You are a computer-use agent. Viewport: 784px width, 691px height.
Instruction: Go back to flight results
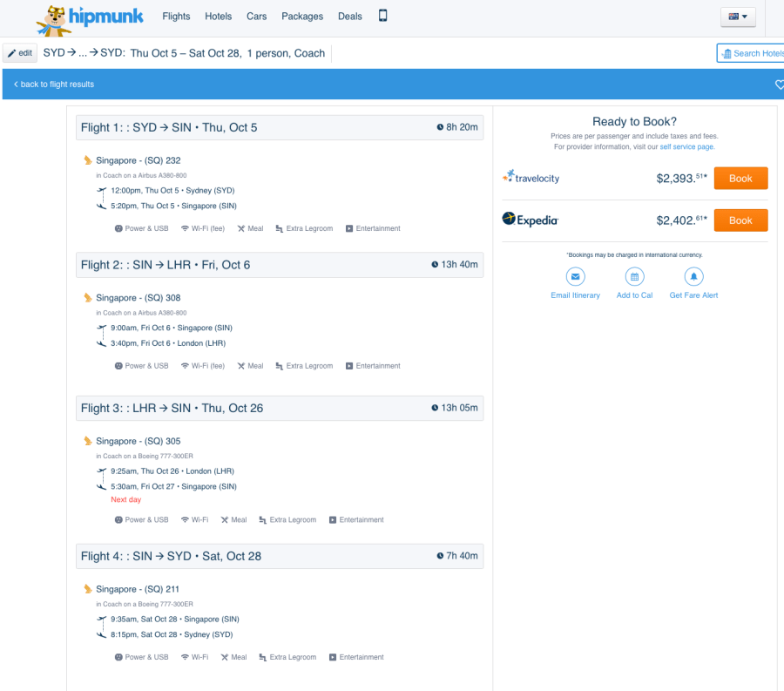click(54, 85)
